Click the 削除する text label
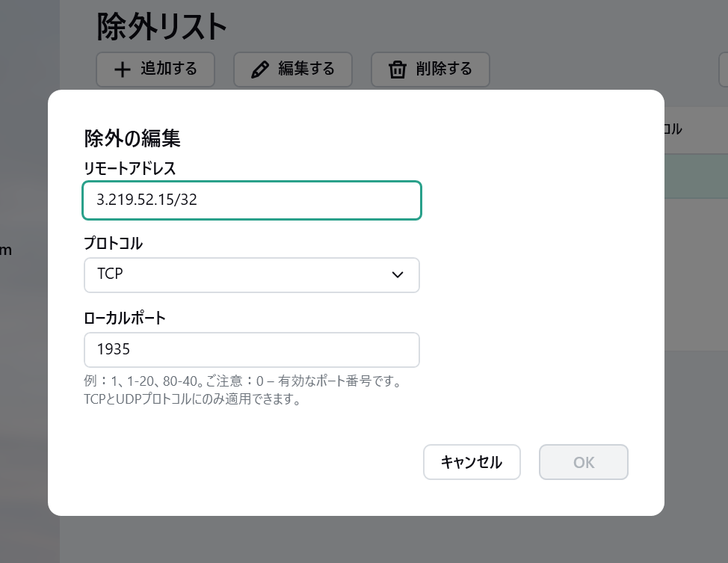 [x=444, y=69]
